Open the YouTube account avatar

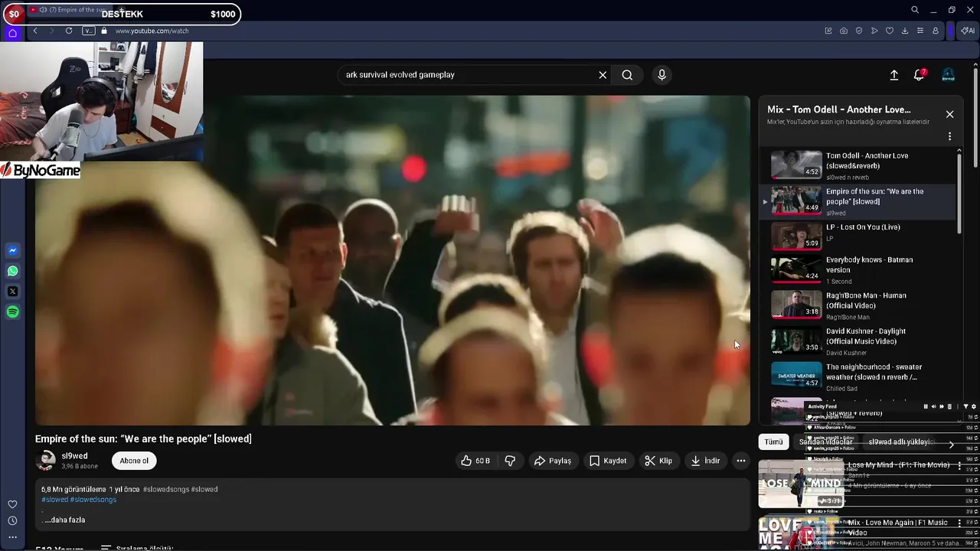click(948, 75)
